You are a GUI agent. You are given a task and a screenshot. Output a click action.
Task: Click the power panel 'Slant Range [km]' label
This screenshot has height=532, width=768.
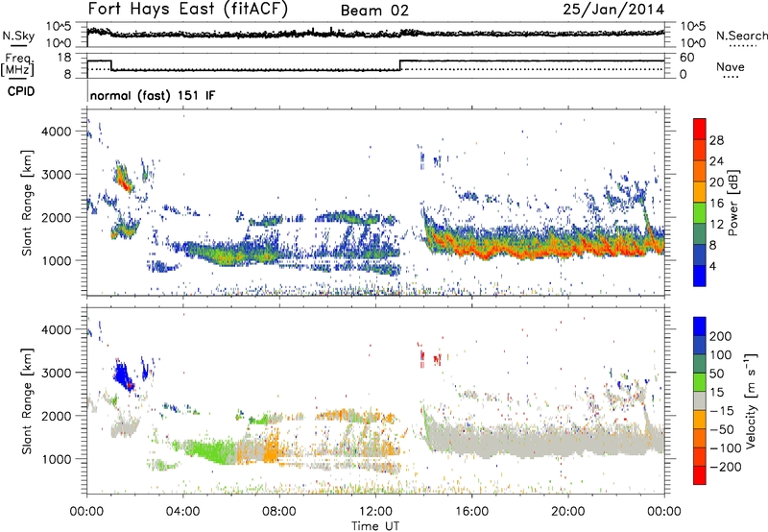(x=27, y=203)
